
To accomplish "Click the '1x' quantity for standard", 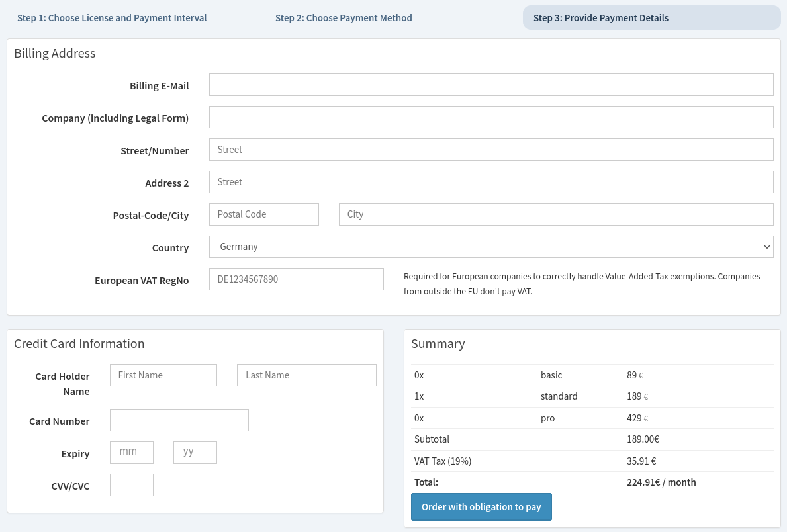I will tap(419, 396).
